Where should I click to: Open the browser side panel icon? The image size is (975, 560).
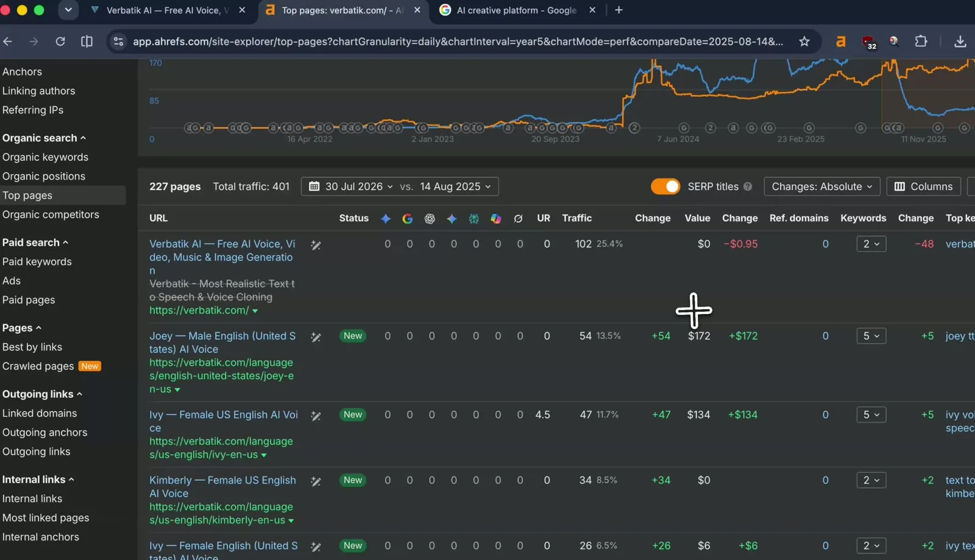87,41
